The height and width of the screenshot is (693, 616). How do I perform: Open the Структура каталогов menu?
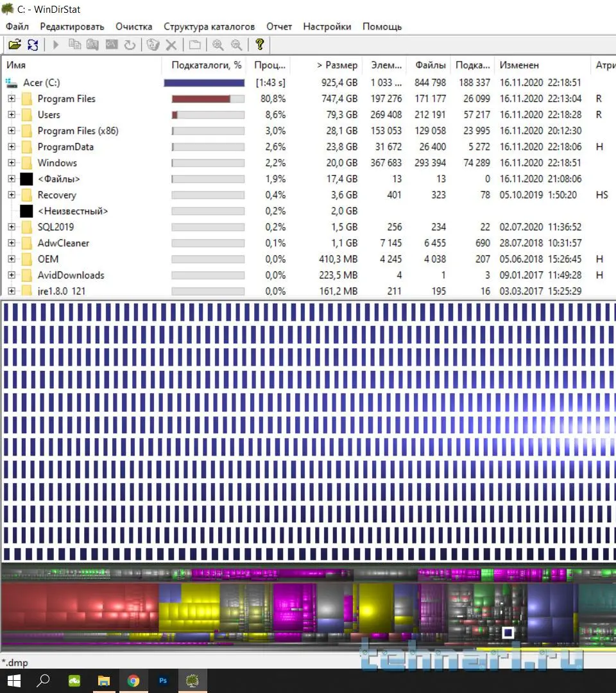tap(209, 26)
